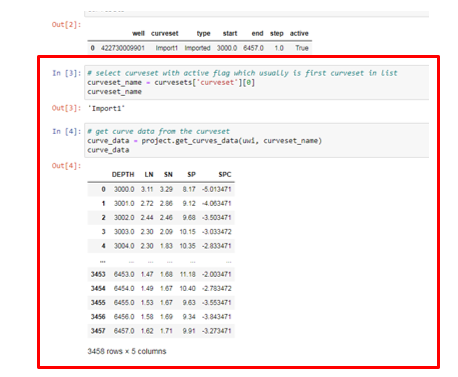458x377 pixels.
Task: Click SPC value -3.843471
Action: click(x=217, y=317)
